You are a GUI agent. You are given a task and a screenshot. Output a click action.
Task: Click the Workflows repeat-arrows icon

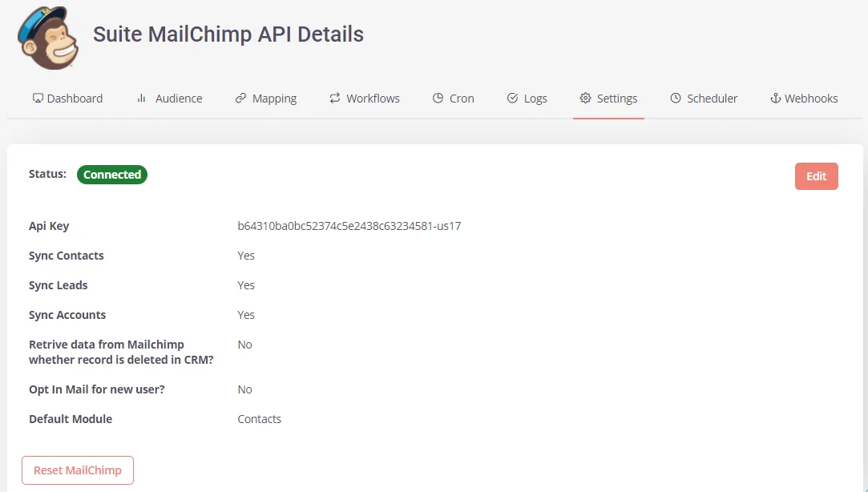(x=335, y=99)
